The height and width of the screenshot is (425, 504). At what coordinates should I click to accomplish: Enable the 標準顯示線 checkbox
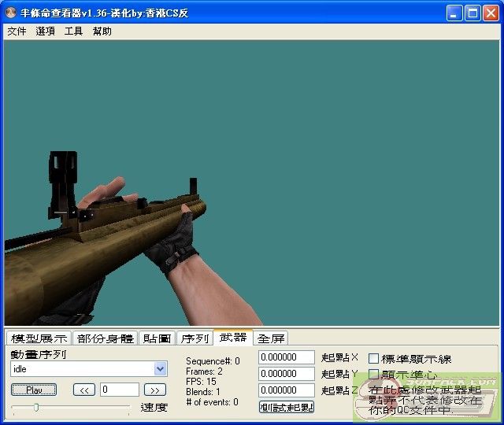373,359
